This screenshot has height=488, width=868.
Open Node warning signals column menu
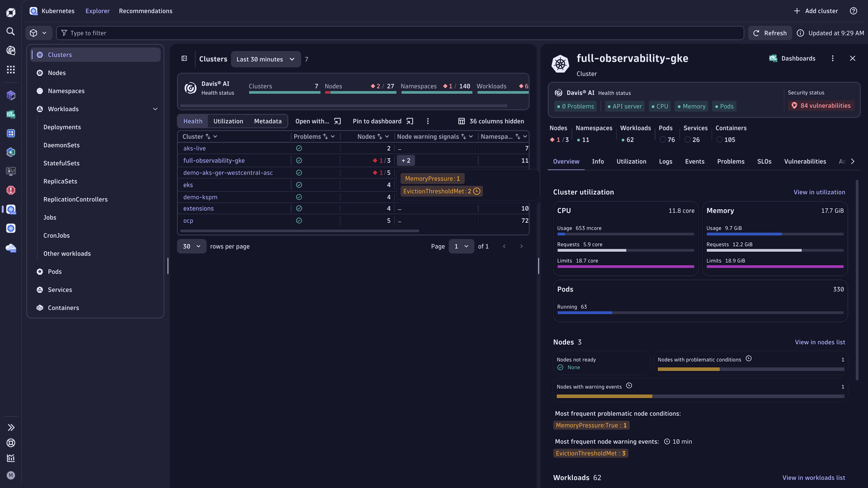(x=471, y=136)
